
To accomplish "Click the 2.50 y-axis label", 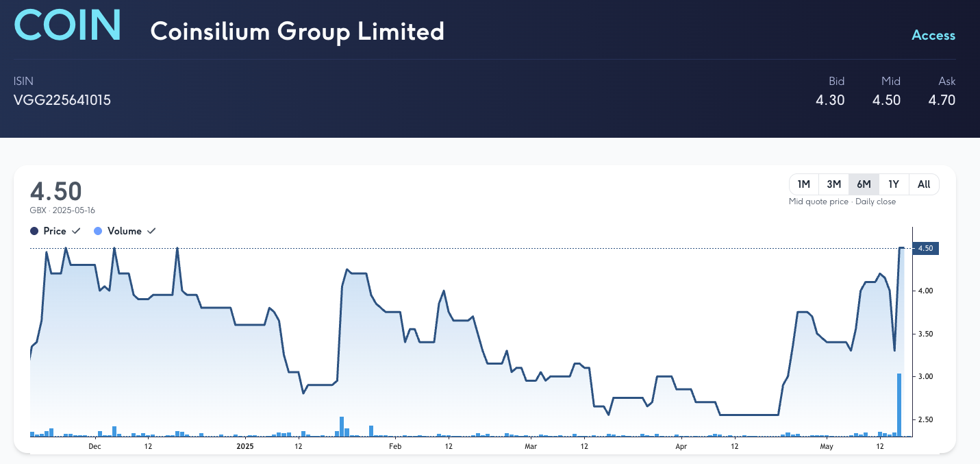I will [925, 419].
